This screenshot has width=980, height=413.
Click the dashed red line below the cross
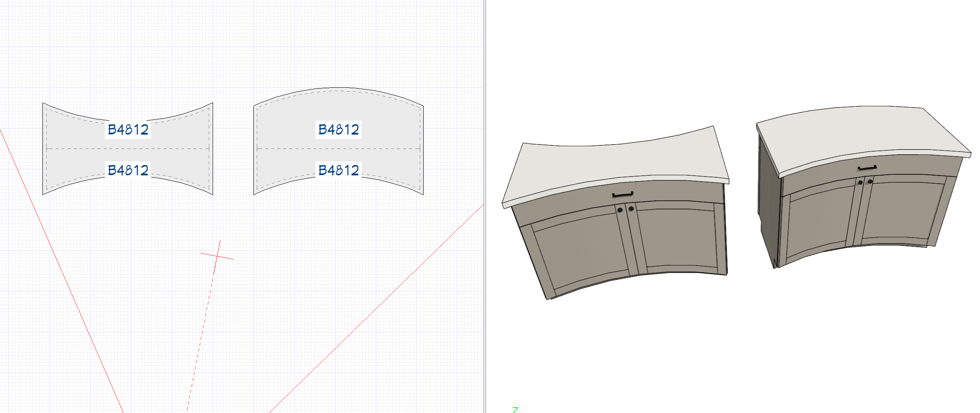pyautogui.click(x=202, y=333)
